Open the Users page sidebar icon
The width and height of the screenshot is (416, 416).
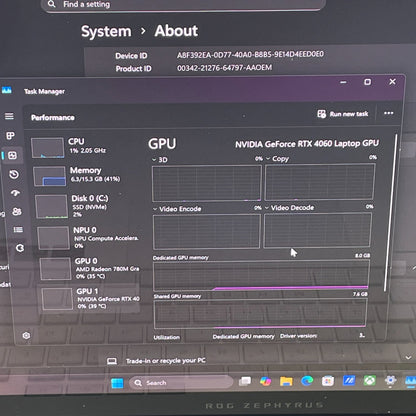pyautogui.click(x=17, y=211)
